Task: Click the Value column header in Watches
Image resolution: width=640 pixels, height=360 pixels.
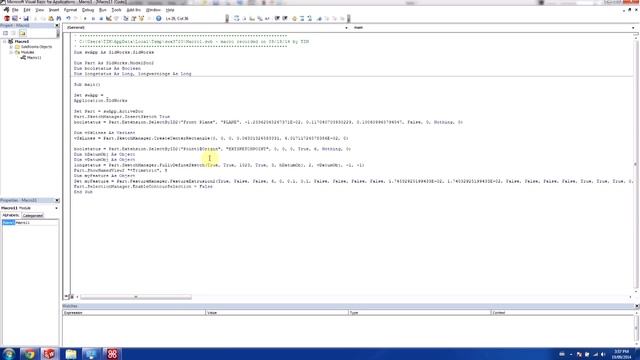Action: [277, 313]
